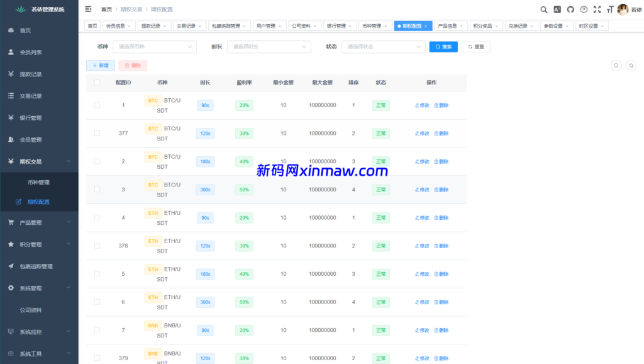The image size is (644, 364).
Task: Open 银行管理 in the sidebar
Action: click(39, 118)
